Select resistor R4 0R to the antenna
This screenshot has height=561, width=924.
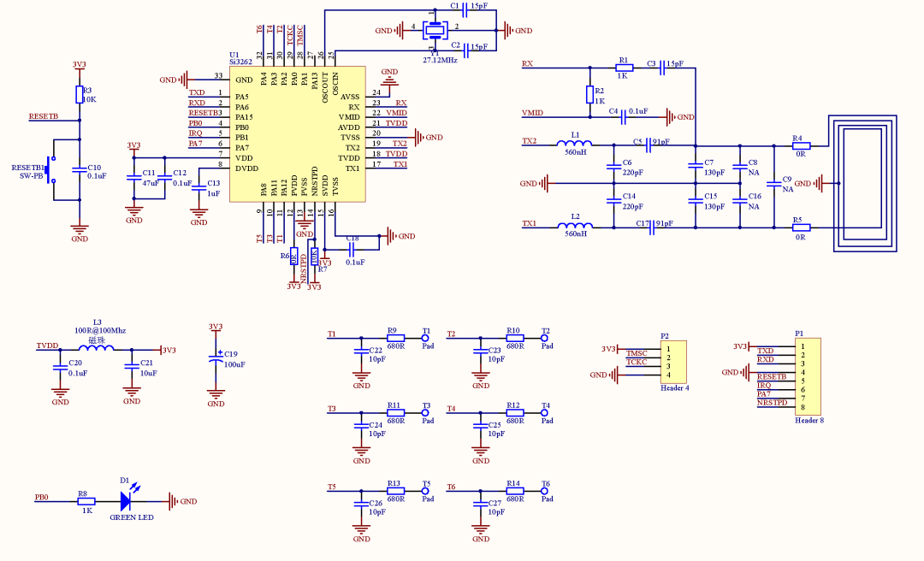pos(802,145)
